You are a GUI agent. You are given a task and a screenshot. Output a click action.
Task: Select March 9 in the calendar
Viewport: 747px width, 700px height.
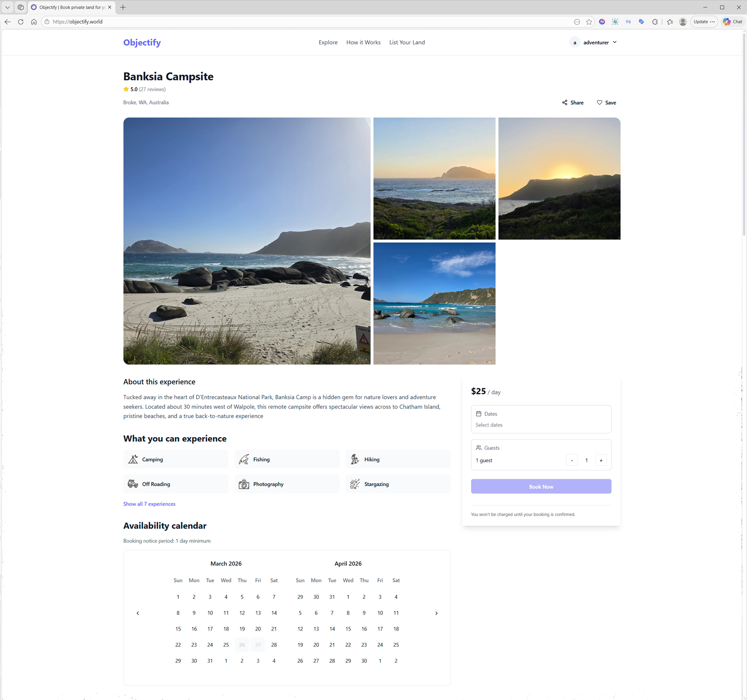tap(194, 613)
